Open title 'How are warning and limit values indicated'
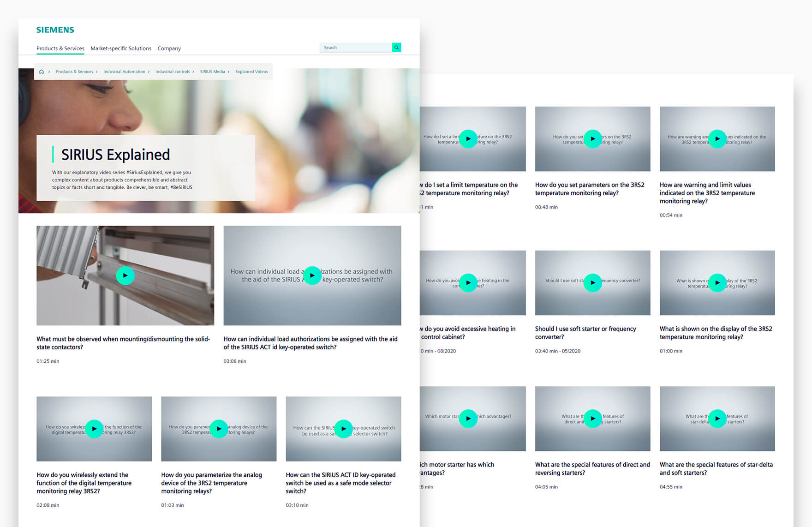The image size is (812, 527). click(707, 193)
